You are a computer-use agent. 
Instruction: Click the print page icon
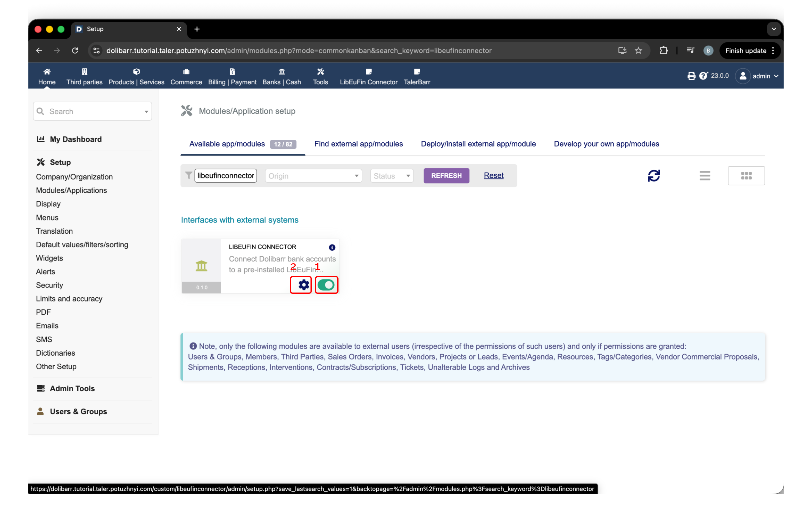click(691, 76)
